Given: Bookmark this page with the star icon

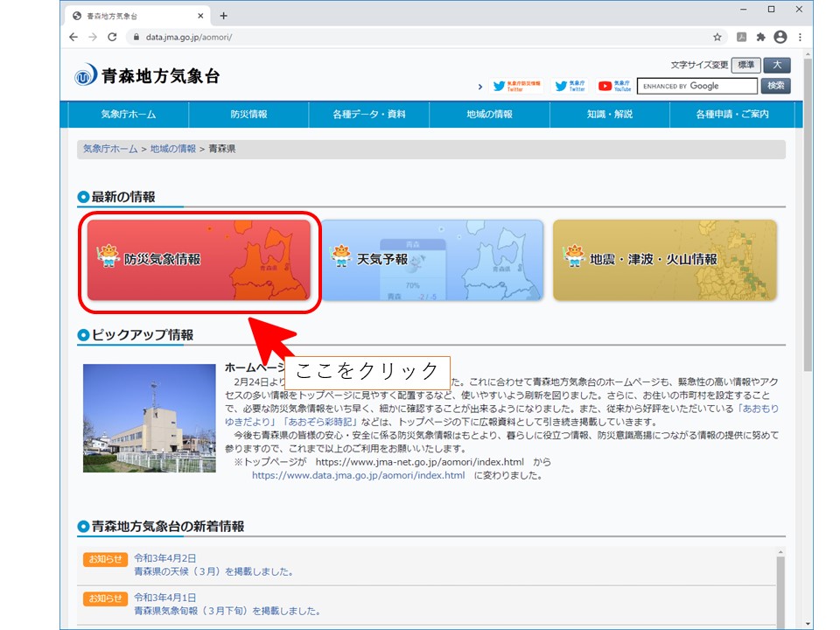Looking at the screenshot, I should [717, 37].
